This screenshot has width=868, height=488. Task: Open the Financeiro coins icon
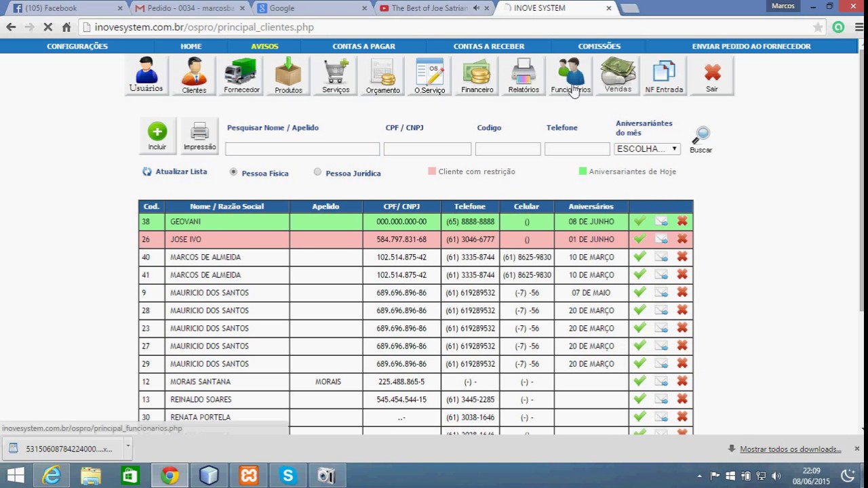[x=477, y=75]
